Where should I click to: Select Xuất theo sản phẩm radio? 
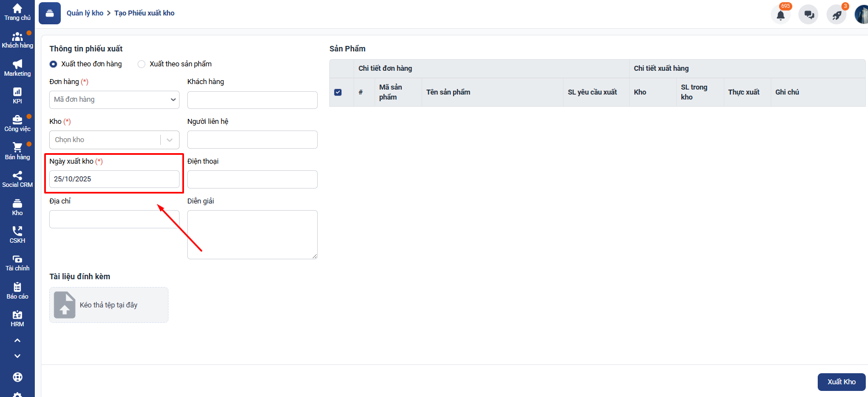[x=141, y=64]
